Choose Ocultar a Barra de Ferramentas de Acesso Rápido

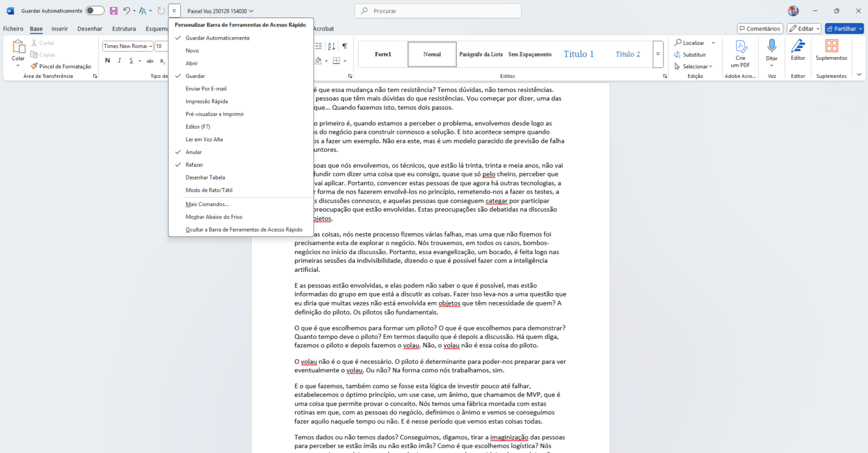[x=241, y=230]
